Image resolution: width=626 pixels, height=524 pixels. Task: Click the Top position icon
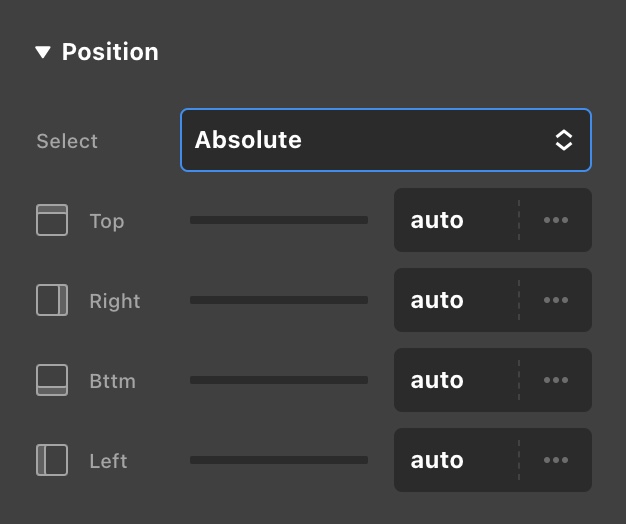click(52, 220)
